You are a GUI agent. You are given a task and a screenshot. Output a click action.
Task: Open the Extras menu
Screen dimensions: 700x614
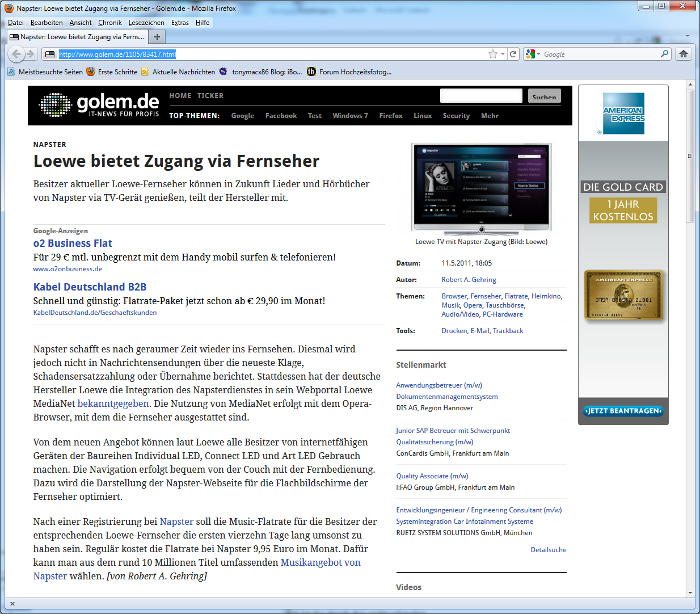pos(180,23)
